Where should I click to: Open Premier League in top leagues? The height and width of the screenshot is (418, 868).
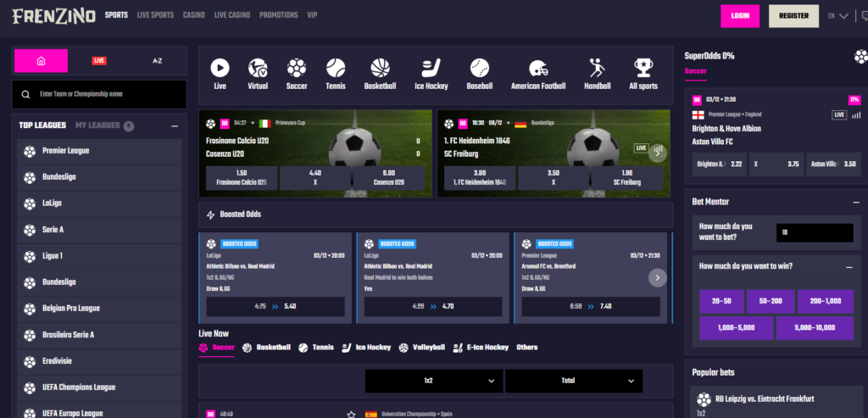(x=99, y=152)
